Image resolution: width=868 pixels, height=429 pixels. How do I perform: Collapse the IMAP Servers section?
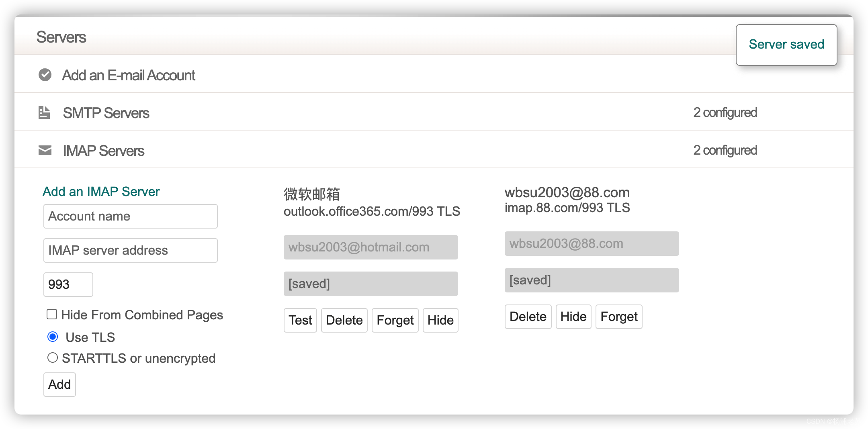(104, 151)
